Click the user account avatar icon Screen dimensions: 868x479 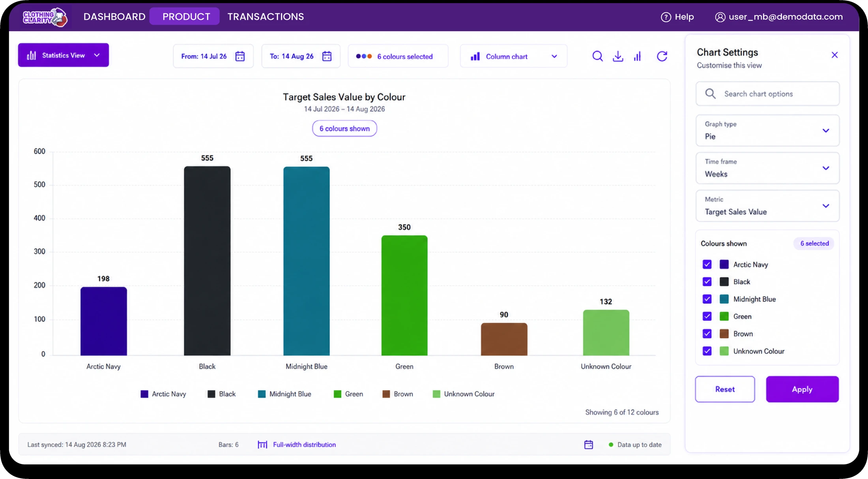pyautogui.click(x=720, y=17)
